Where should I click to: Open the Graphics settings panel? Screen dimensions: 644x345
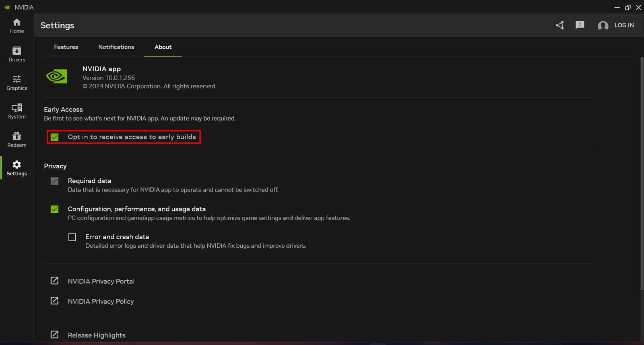(17, 83)
